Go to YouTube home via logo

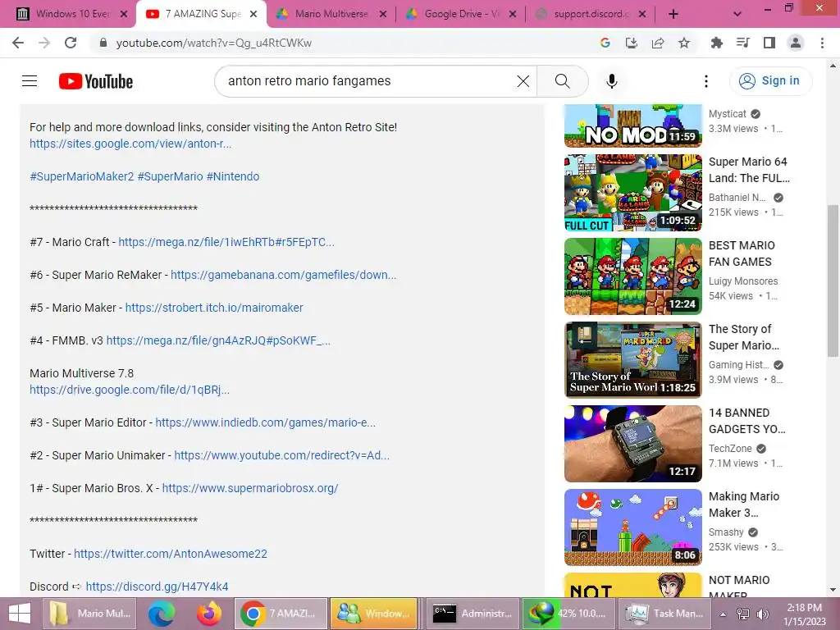(x=96, y=81)
